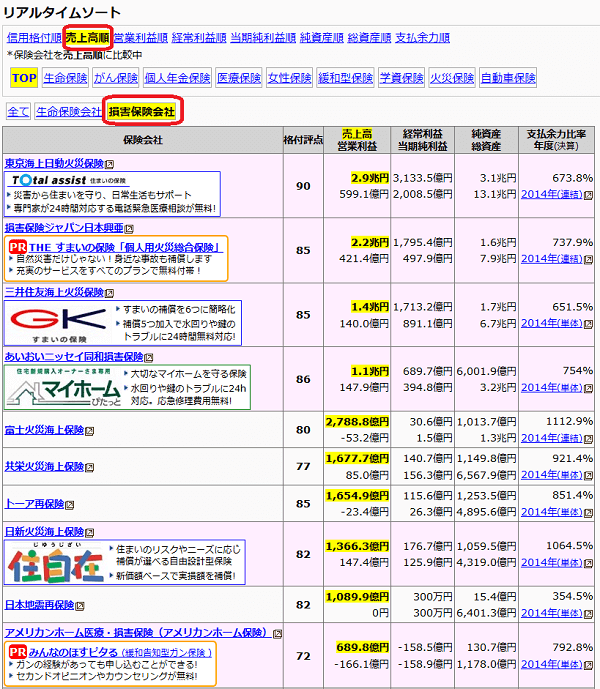Viewport: 600px width, 689px height.
Task: Open 日新火災海上保険 company link
Action: 44,532
